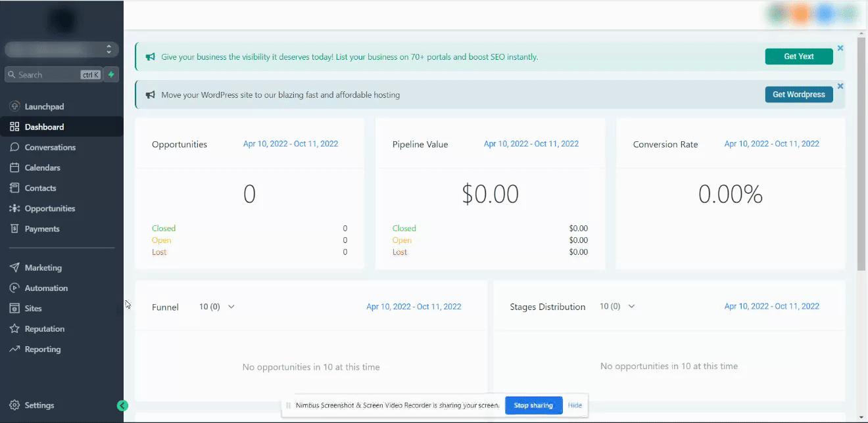
Task: Dismiss the Yext promotion banner
Action: [840, 48]
